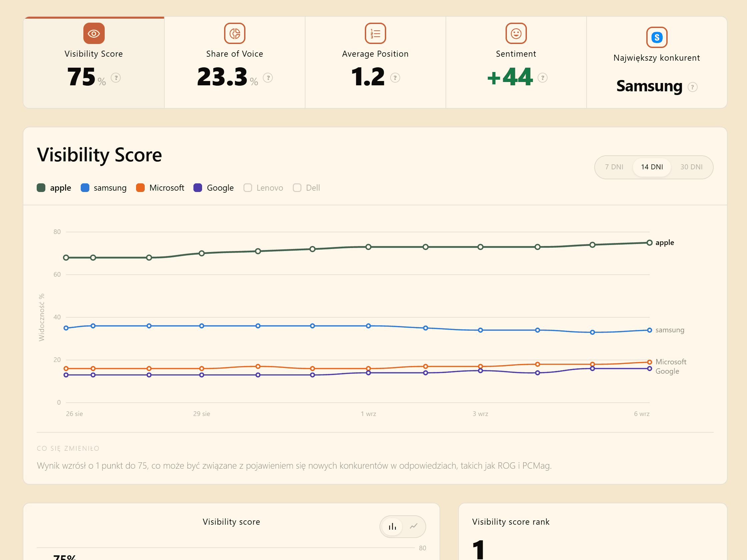Enable Lenovo series checkbox

click(248, 188)
